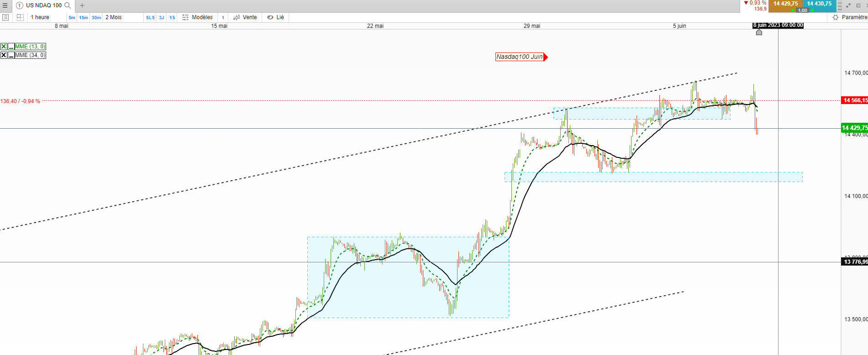Click the orange 14 429,75 sell price button
This screenshot has width=868, height=355.
click(785, 4)
